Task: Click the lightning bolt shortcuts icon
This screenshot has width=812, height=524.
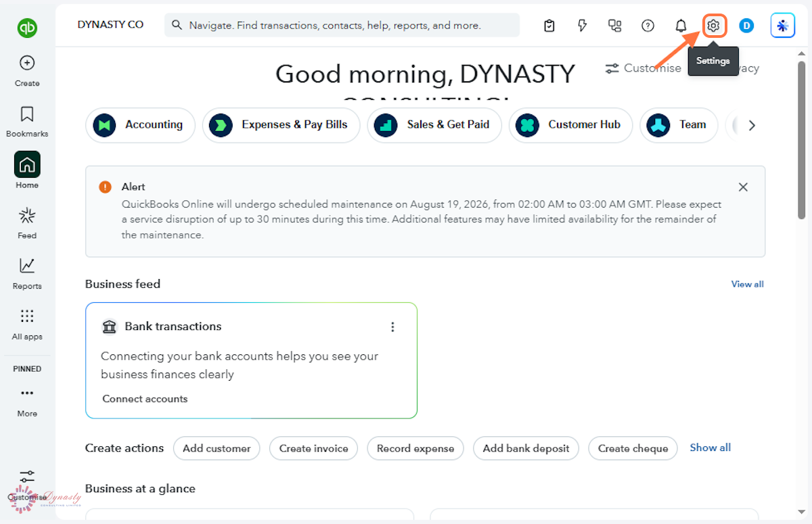Action: (582, 26)
